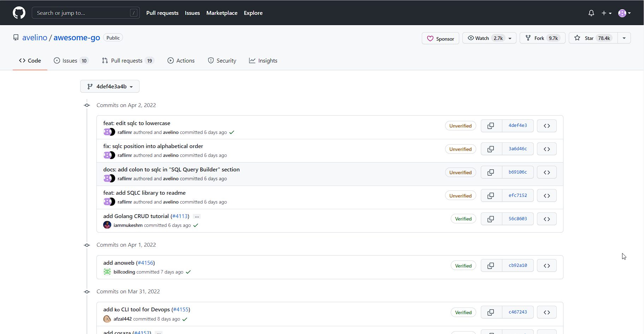Expand commit description ellipsis for Golang CRUD tutorial
This screenshot has height=334, width=644.
pos(197,216)
